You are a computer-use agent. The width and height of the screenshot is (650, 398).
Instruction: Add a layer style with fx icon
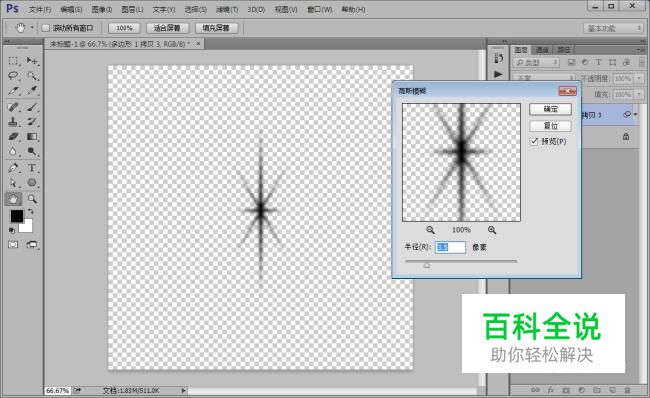click(551, 390)
